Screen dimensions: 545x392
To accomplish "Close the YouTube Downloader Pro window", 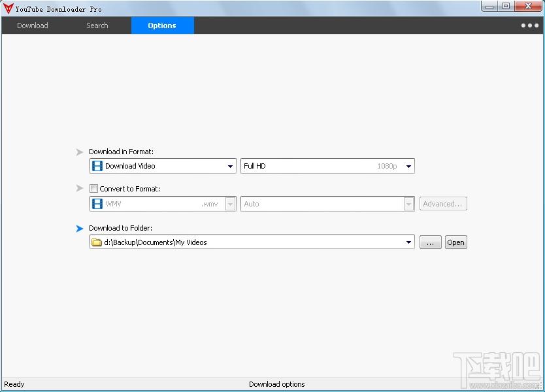I will pos(528,7).
